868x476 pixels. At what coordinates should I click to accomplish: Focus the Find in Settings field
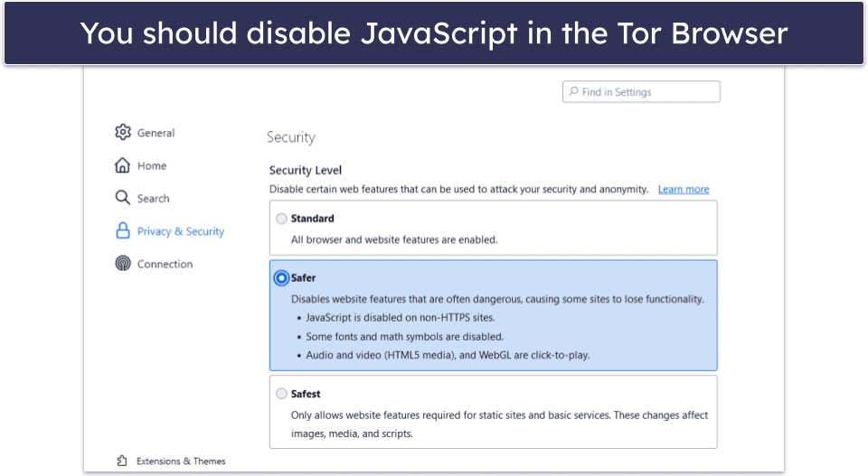coord(641,92)
